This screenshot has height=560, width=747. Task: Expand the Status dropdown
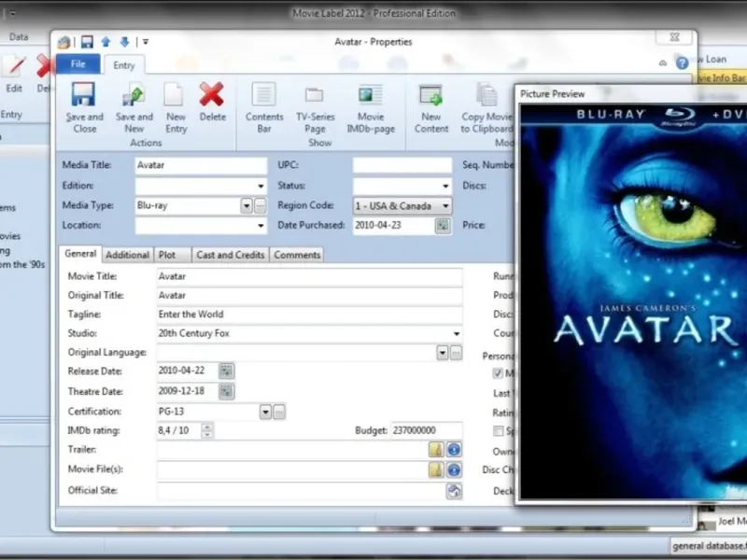click(x=445, y=186)
